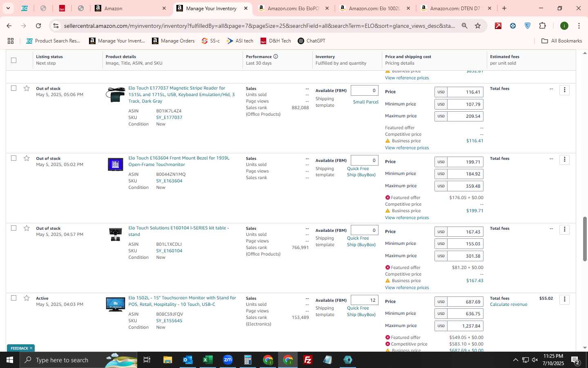The width and height of the screenshot is (588, 368).
Task: Open the Manage Orders bookmark
Action: tap(173, 41)
